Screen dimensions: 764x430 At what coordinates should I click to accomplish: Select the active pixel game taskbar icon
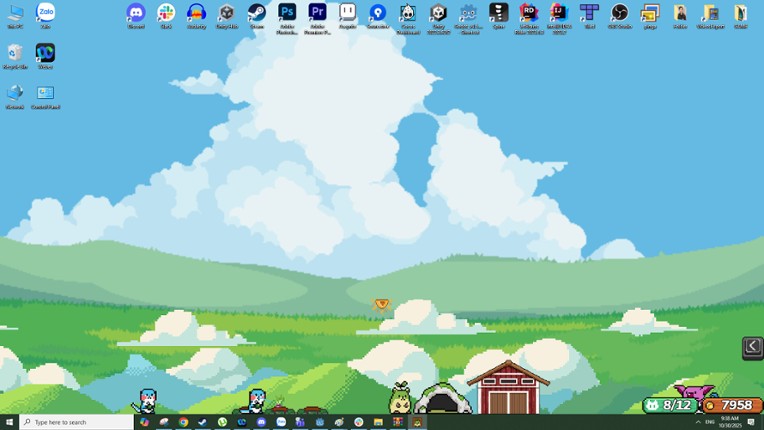click(x=417, y=422)
